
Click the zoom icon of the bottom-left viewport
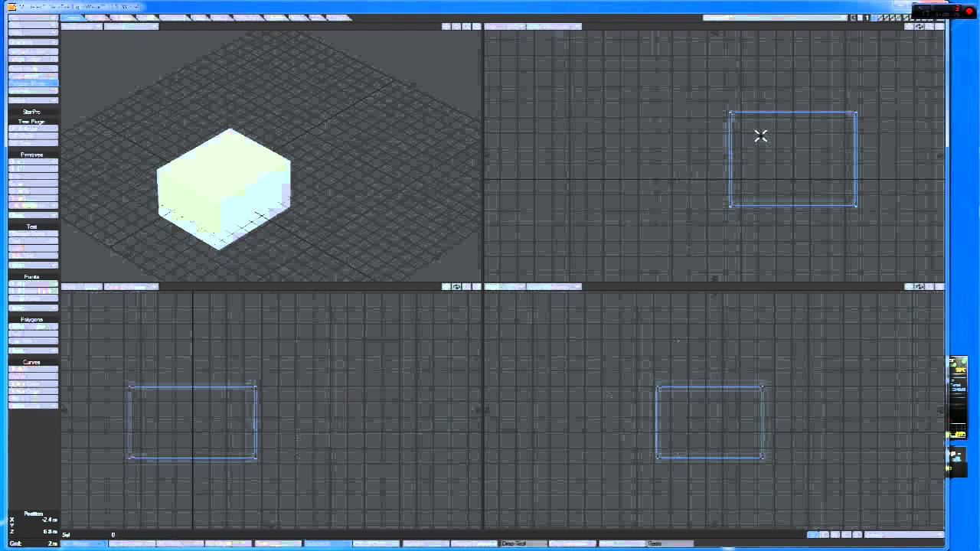[466, 286]
